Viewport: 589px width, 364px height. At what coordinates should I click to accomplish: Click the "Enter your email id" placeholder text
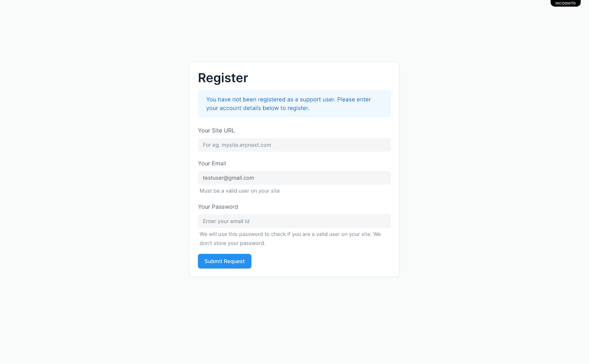(226, 221)
